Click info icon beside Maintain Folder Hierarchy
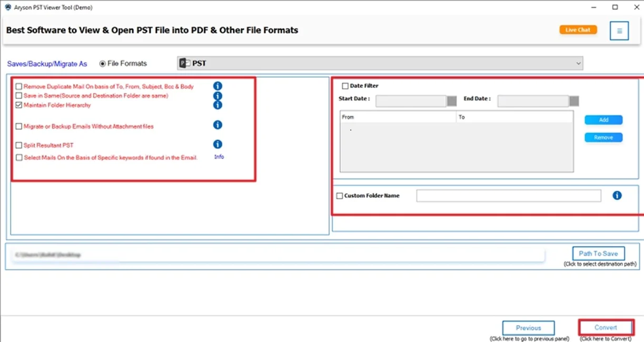Screen dimensions: 644x342 click(x=217, y=105)
